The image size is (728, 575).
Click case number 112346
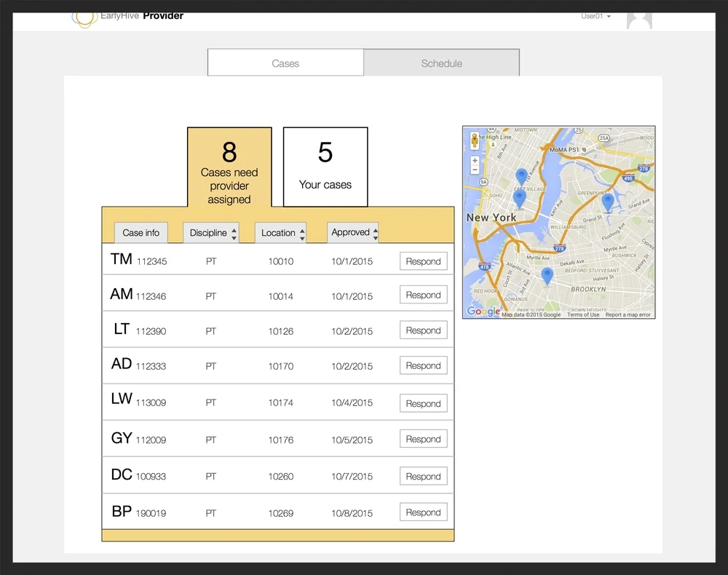click(x=151, y=296)
